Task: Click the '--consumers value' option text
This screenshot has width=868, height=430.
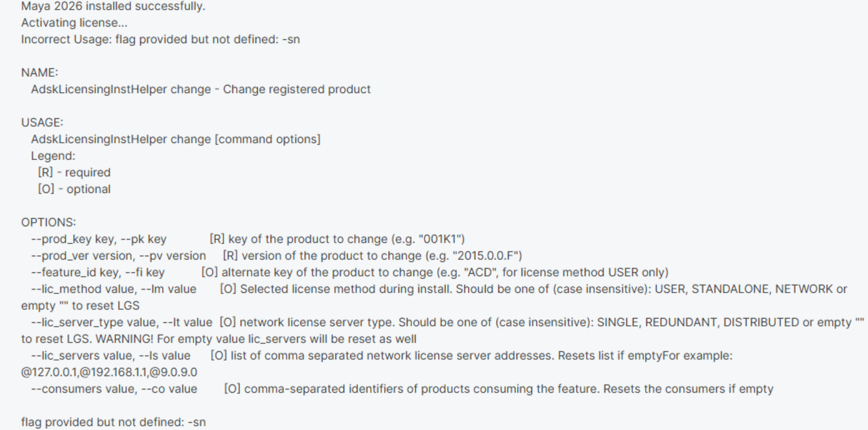Action: tap(70, 389)
